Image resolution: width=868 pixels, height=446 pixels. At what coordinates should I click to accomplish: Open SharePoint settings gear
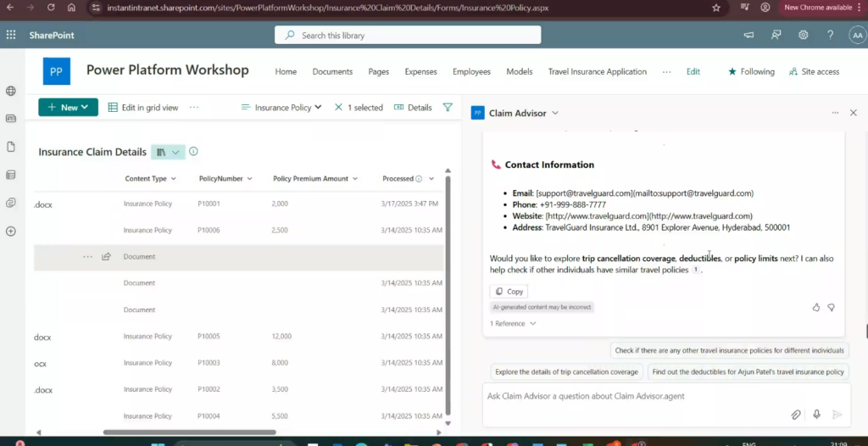pyautogui.click(x=804, y=35)
